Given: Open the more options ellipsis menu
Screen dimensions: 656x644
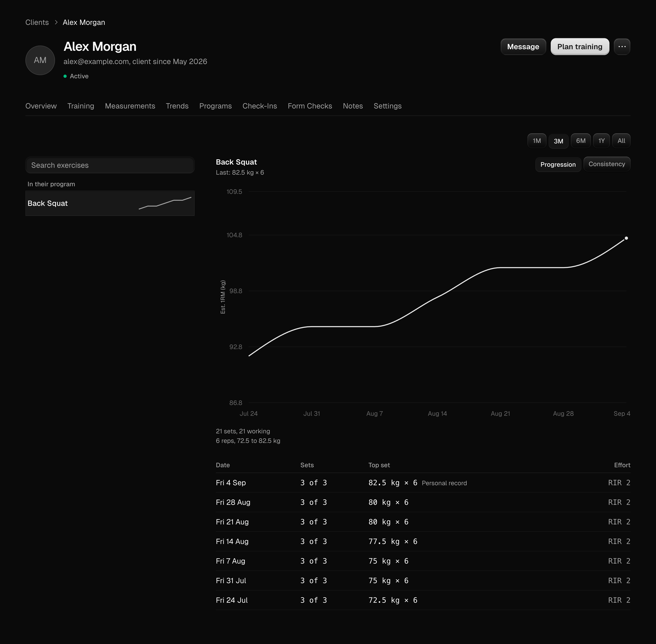Looking at the screenshot, I should coord(622,47).
